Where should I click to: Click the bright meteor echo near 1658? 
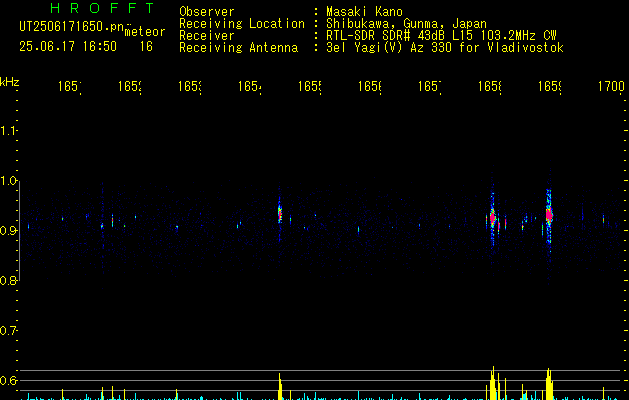click(x=493, y=217)
